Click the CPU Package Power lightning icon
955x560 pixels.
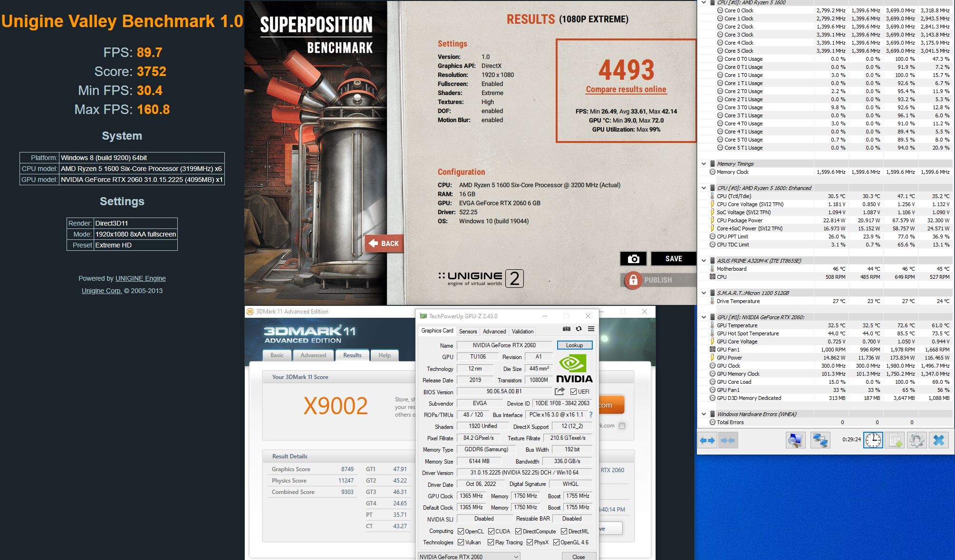point(712,220)
